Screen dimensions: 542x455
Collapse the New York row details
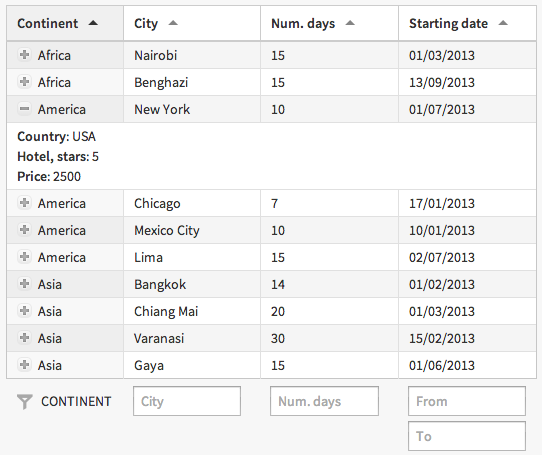[x=24, y=109]
